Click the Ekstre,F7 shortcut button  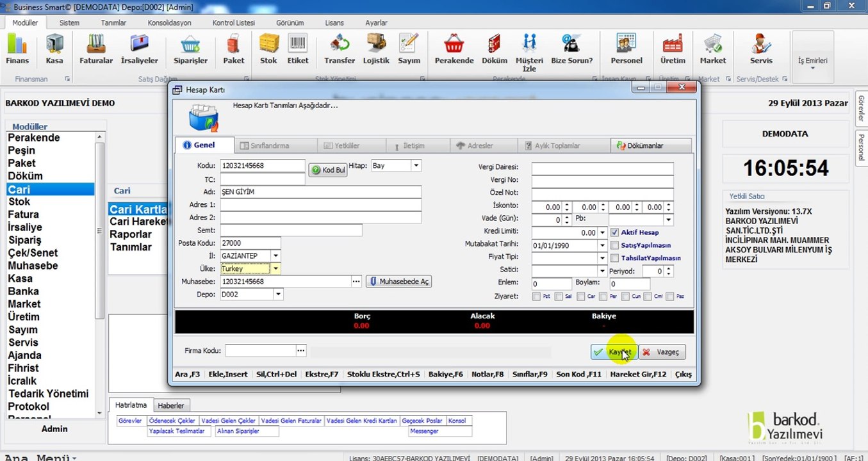pyautogui.click(x=322, y=374)
